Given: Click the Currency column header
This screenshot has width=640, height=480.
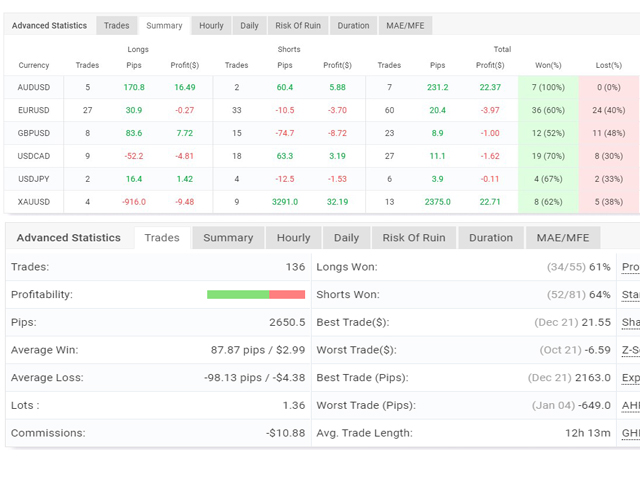Looking at the screenshot, I should tap(34, 66).
